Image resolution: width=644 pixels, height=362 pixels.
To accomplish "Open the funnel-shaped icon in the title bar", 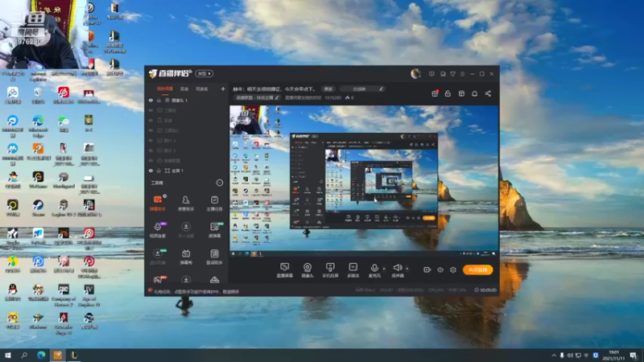I will (452, 74).
